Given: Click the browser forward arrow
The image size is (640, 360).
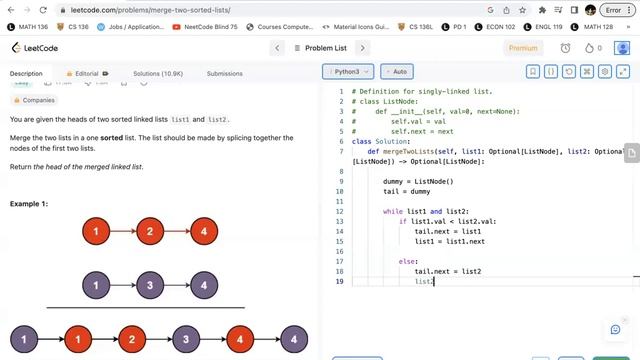Looking at the screenshot, I should point(27,10).
